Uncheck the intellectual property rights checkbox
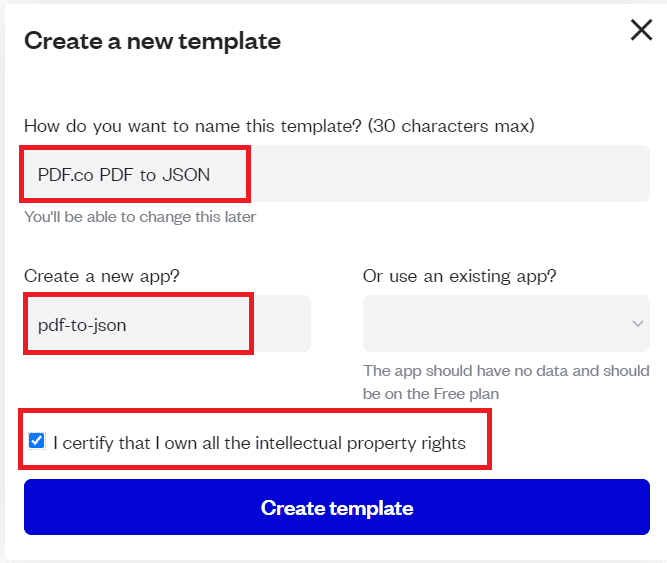 coord(37,441)
